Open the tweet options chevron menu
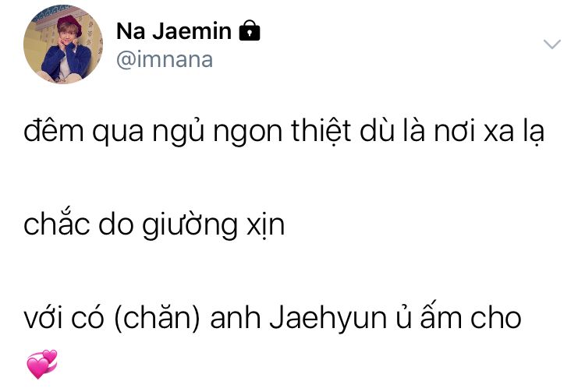Viewport: 585px width, 392px height. pyautogui.click(x=552, y=44)
